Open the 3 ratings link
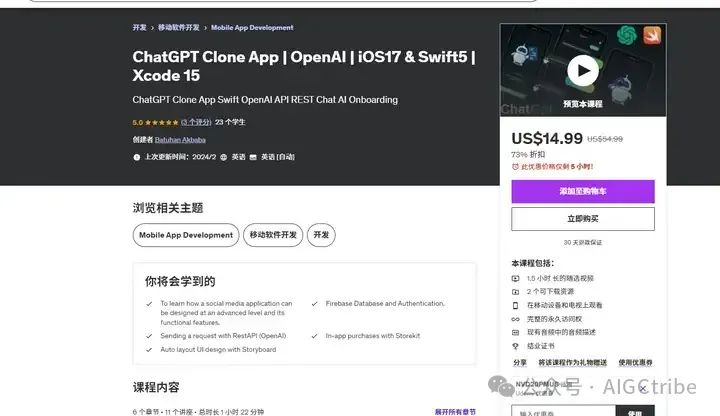This screenshot has height=416, width=720. [x=196, y=122]
